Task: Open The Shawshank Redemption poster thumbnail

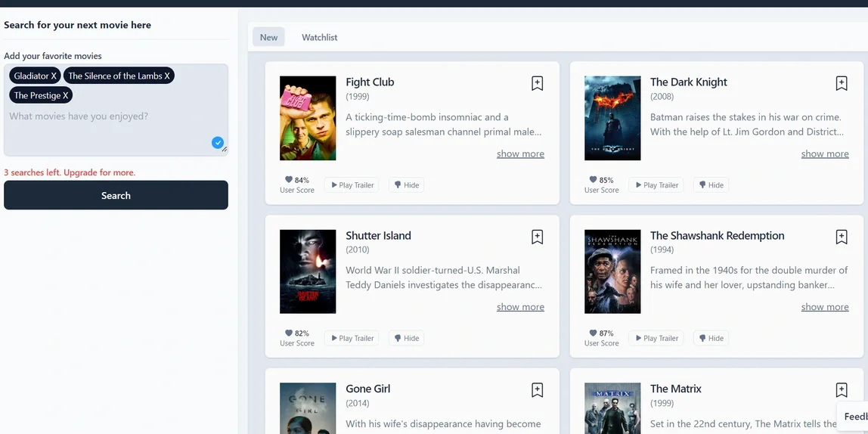Action: [612, 271]
